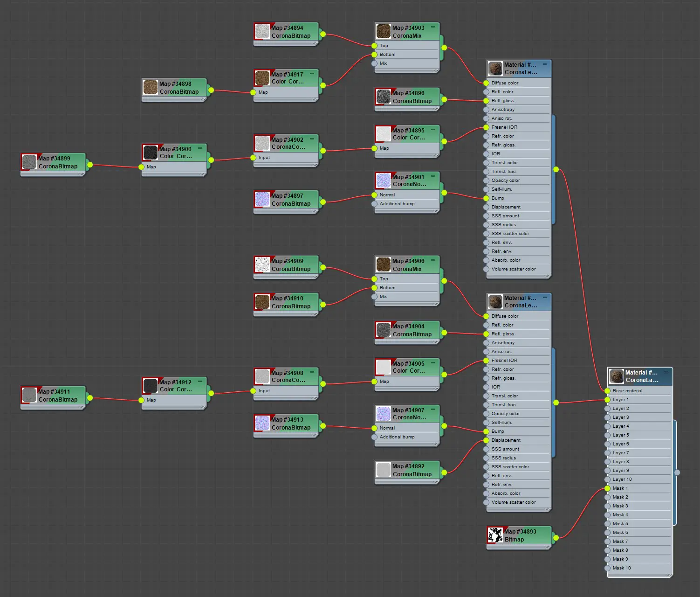This screenshot has width=700, height=597.
Task: Select the Map #34909 CoronaBitmap thumbnail
Action: tap(262, 264)
